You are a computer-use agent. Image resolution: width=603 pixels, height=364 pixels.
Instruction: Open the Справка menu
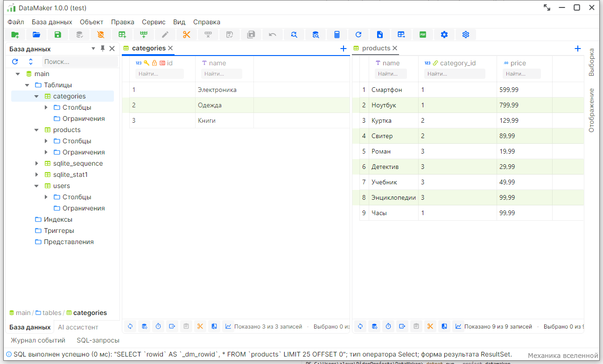pos(207,22)
